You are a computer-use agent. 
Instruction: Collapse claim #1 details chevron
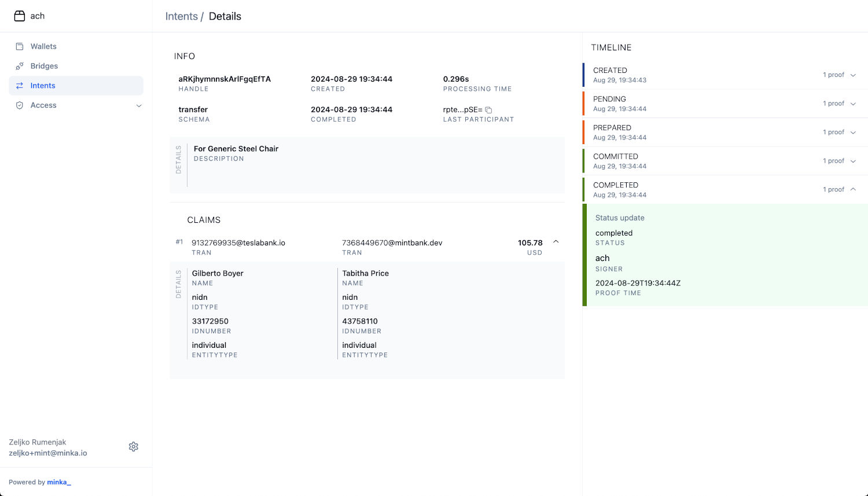[x=556, y=242]
